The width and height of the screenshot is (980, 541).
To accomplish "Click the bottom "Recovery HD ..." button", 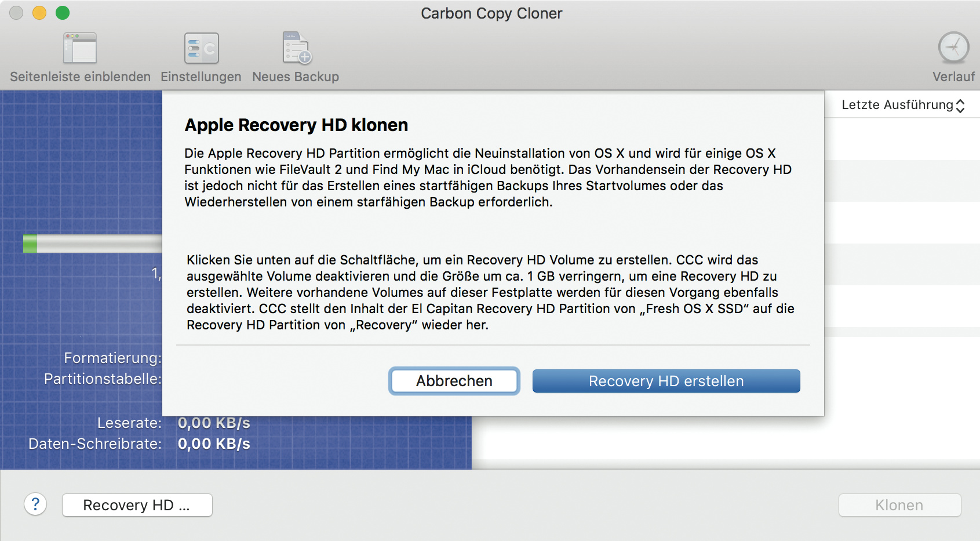I will tap(137, 505).
